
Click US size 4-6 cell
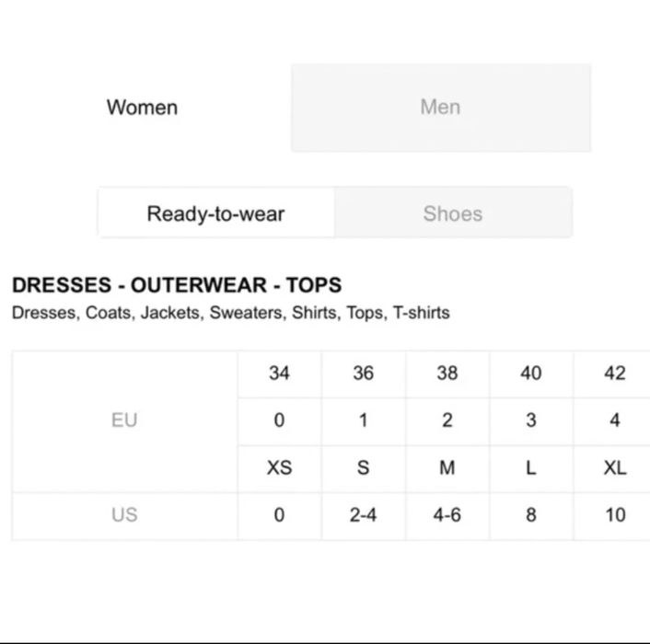point(447,515)
